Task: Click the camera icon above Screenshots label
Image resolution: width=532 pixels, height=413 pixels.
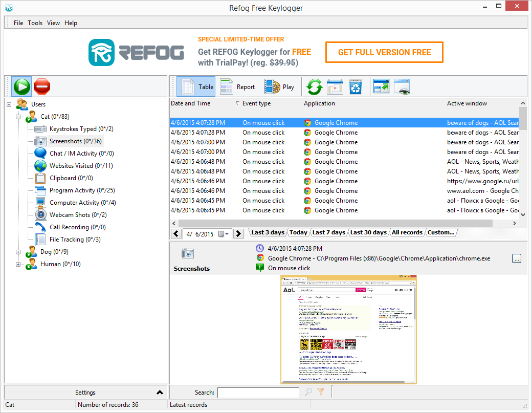Action: [188, 253]
